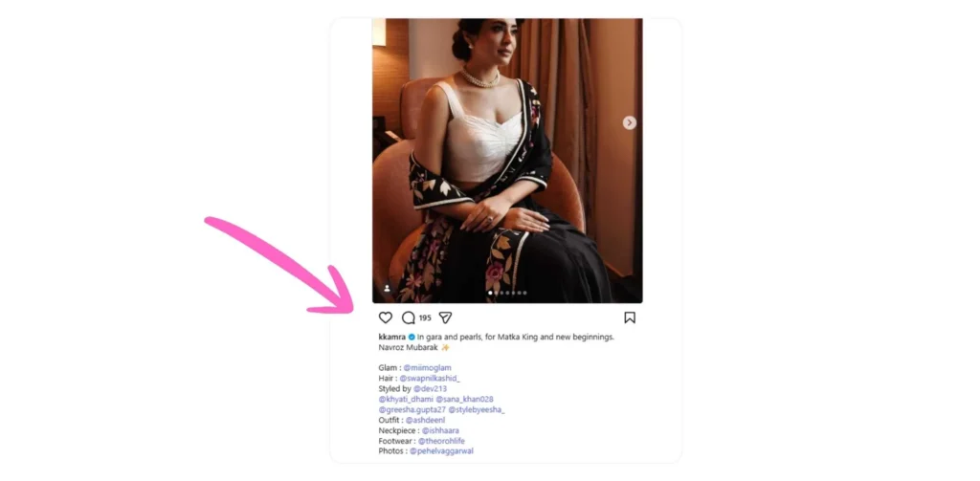This screenshot has height=481, width=980.
Task: Open the kkamra profile username
Action: (x=391, y=337)
